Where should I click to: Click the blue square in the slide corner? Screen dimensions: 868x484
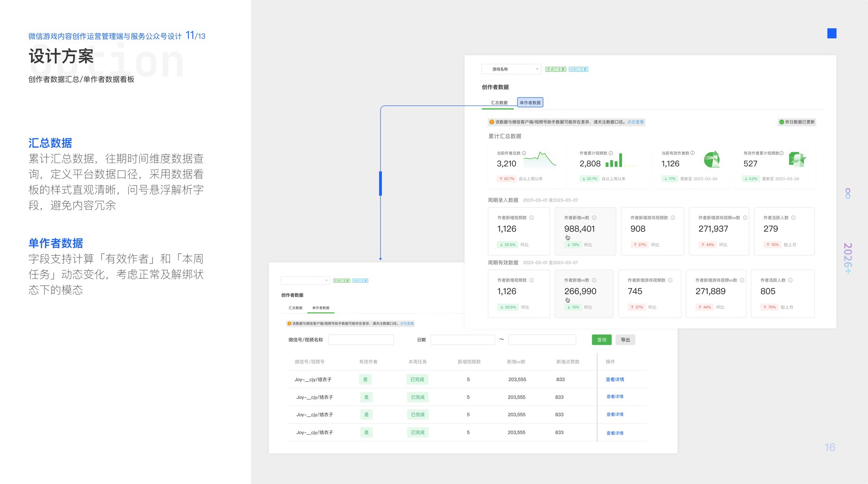coord(832,33)
